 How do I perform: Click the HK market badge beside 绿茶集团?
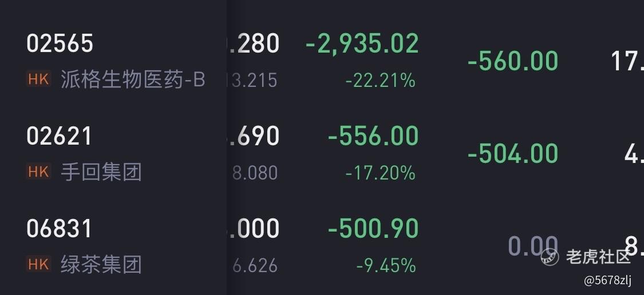pyautogui.click(x=38, y=264)
